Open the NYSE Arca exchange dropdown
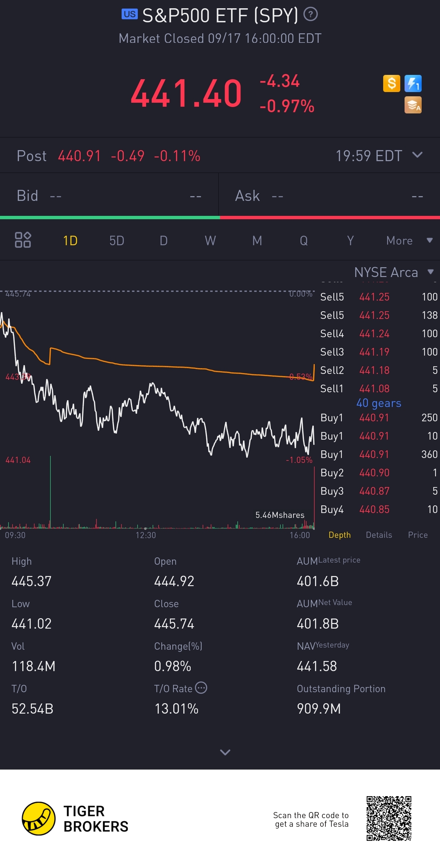The width and height of the screenshot is (440, 868). pos(394,272)
